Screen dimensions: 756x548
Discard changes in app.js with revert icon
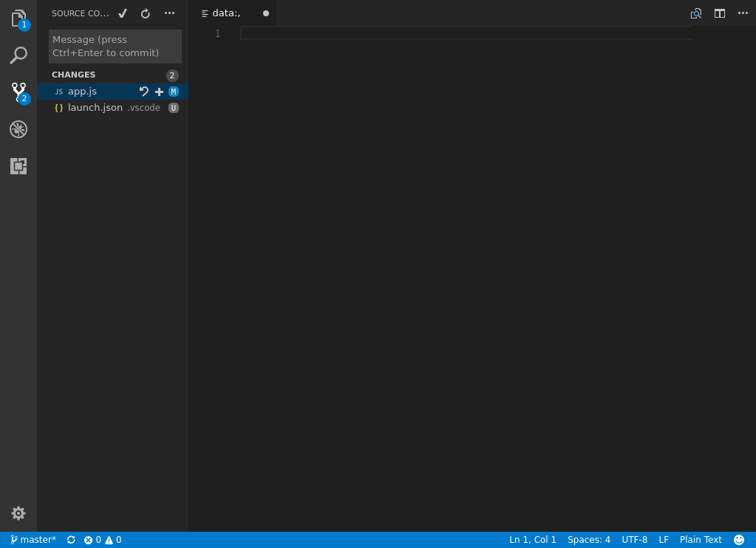[x=143, y=91]
